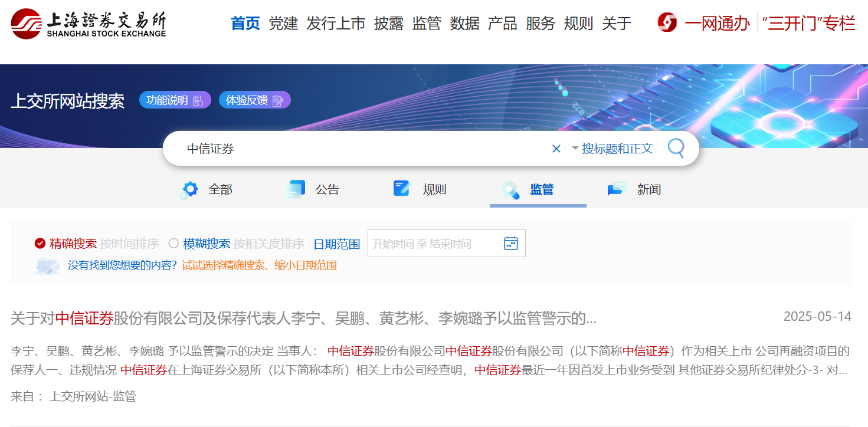Open the 搜标题和正文 search scope dropdown
868x427 pixels.
[x=612, y=149]
